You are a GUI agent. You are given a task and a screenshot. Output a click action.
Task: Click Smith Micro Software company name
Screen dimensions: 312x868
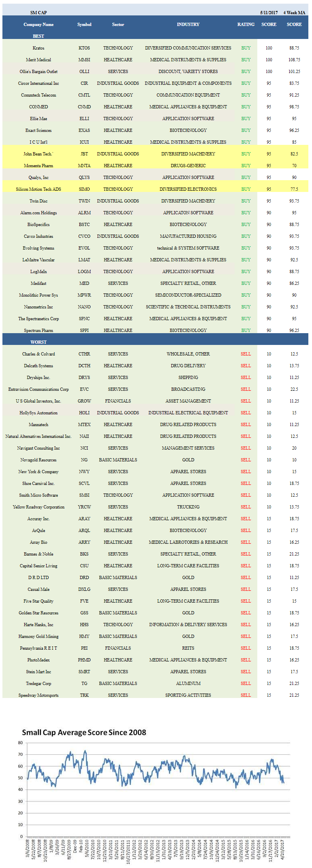38,495
